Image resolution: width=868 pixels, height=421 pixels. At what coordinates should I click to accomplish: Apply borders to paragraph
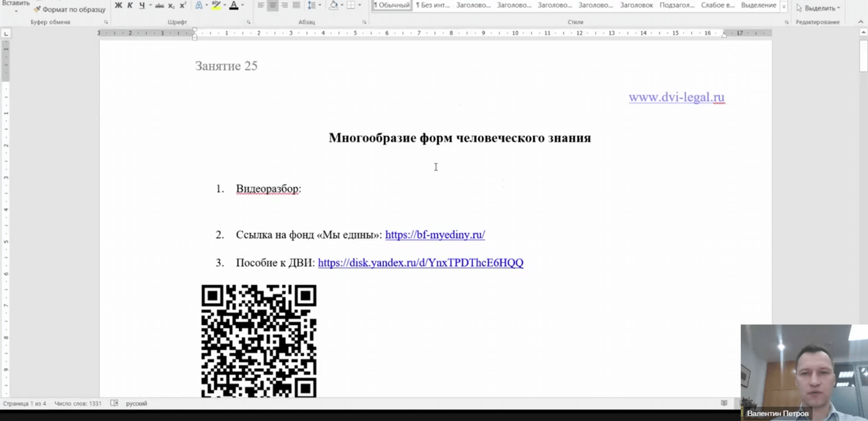coord(351,5)
